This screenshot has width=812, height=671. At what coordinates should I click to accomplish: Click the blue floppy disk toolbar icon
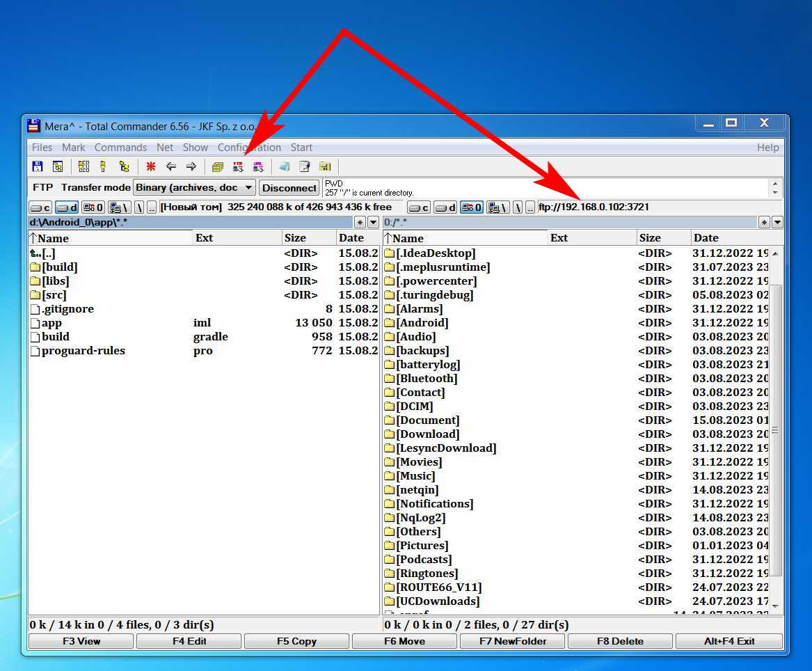pos(38,166)
